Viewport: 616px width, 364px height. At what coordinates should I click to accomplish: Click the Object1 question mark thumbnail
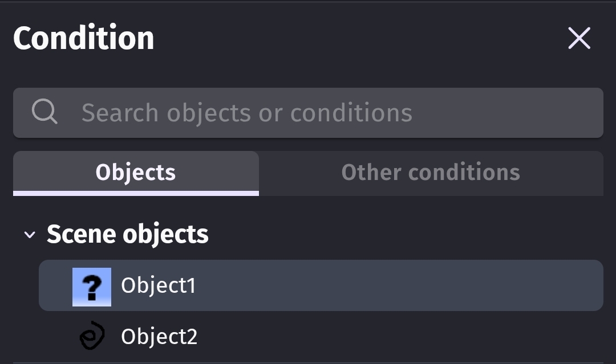[91, 287]
